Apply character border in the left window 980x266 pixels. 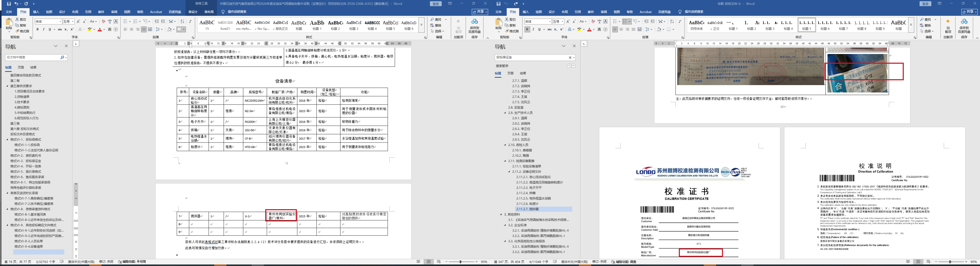click(x=116, y=22)
